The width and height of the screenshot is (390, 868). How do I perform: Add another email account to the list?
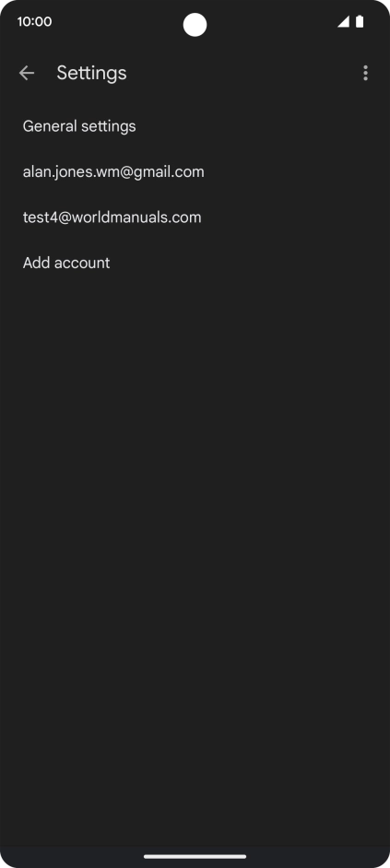tap(195, 263)
